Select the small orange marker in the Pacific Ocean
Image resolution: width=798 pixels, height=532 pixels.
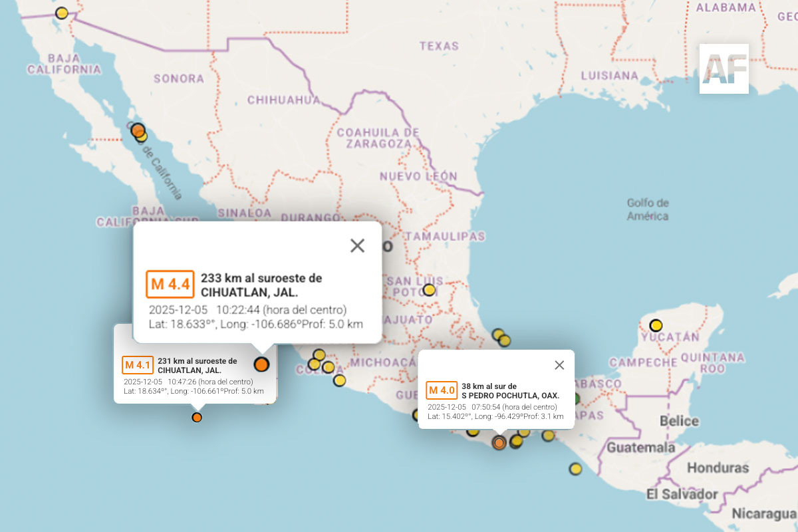coord(197,418)
